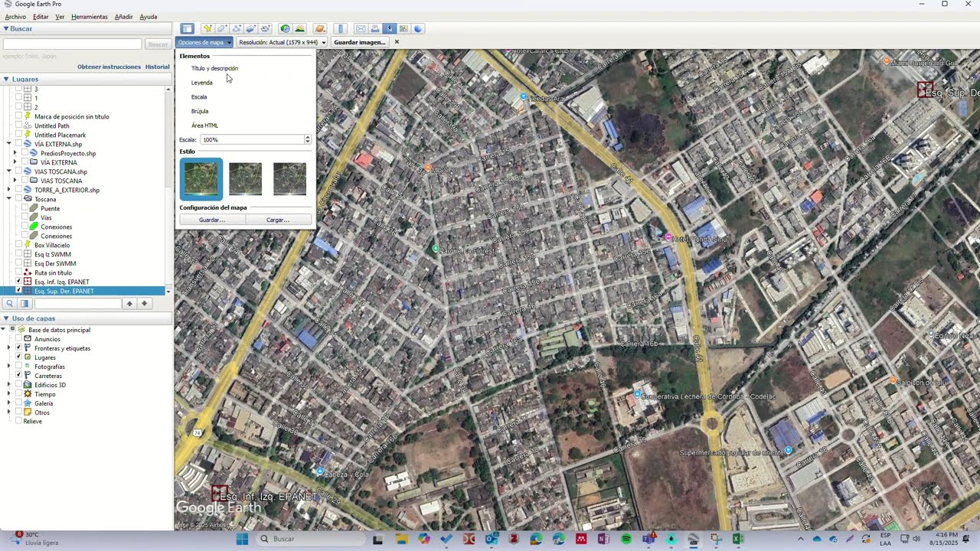980x551 pixels.
Task: Open the Archivo menu
Action: (x=15, y=17)
